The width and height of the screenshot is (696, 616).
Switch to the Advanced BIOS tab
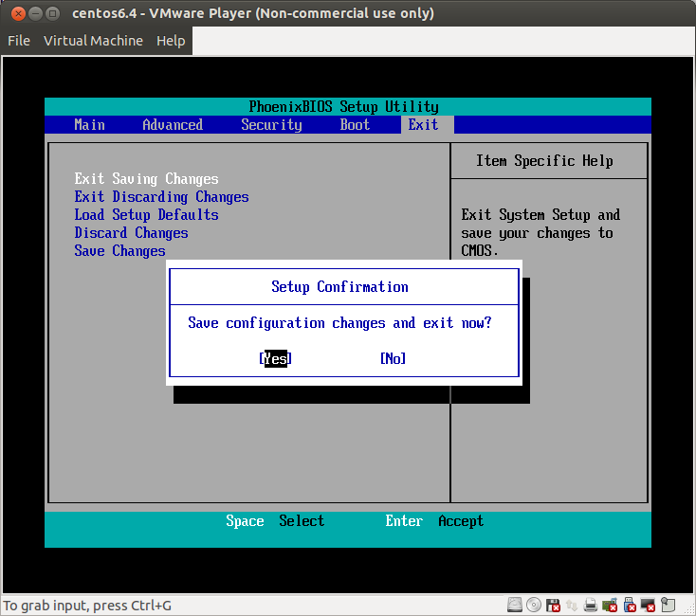173,124
